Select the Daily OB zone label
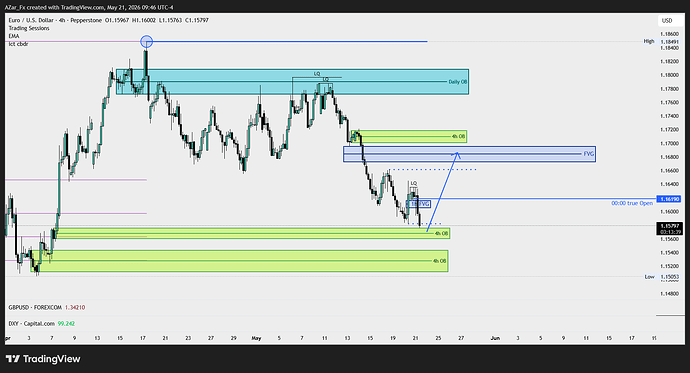This screenshot has height=373, width=690. 458,82
